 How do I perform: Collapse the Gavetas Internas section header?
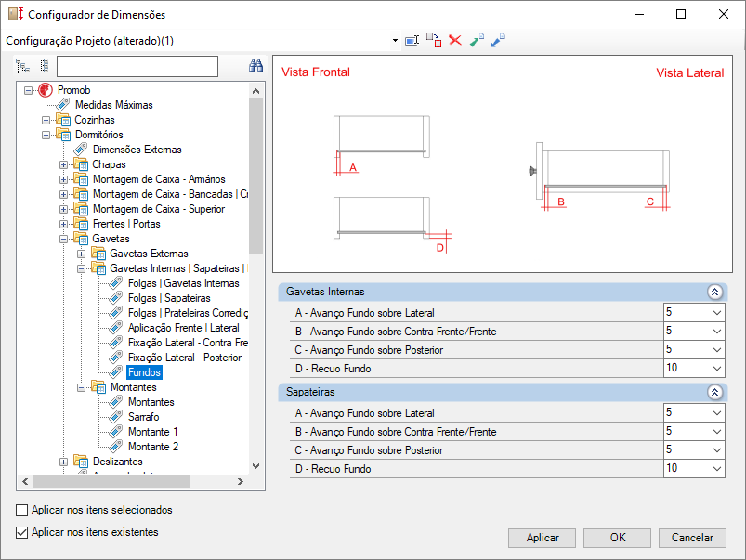(714, 292)
